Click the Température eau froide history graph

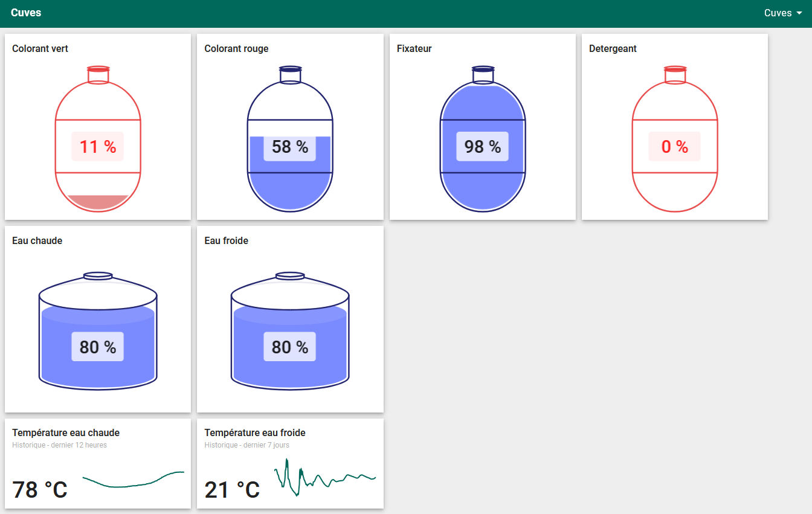pyautogui.click(x=325, y=477)
